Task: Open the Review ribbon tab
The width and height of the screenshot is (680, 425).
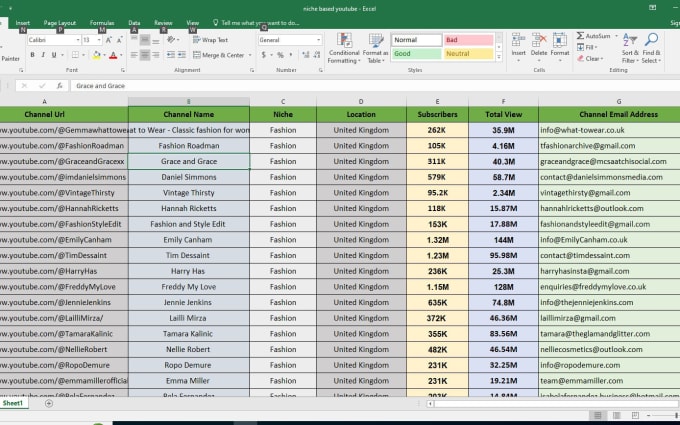Action: (163, 23)
